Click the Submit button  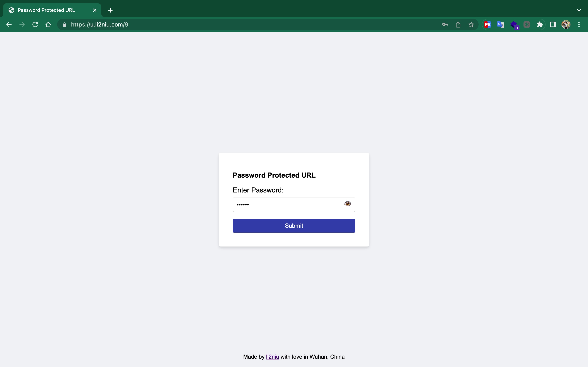(x=294, y=225)
